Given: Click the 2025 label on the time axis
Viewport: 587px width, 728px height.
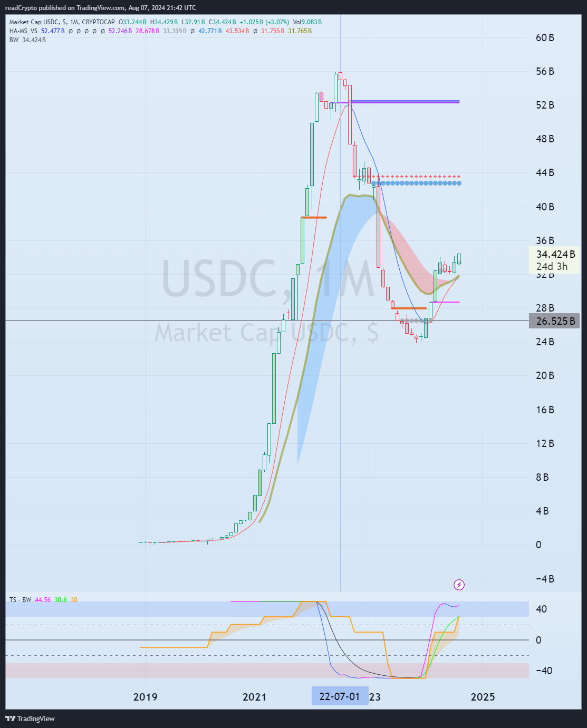Looking at the screenshot, I should pyautogui.click(x=483, y=697).
